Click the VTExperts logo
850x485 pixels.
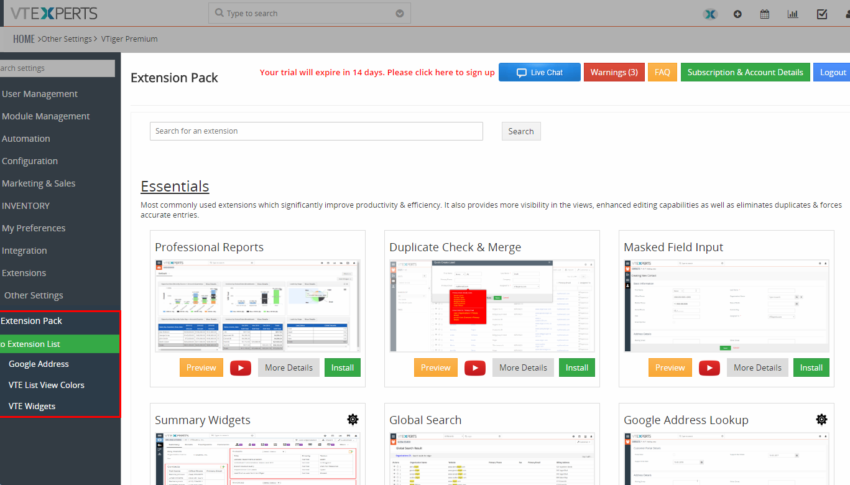(x=54, y=13)
